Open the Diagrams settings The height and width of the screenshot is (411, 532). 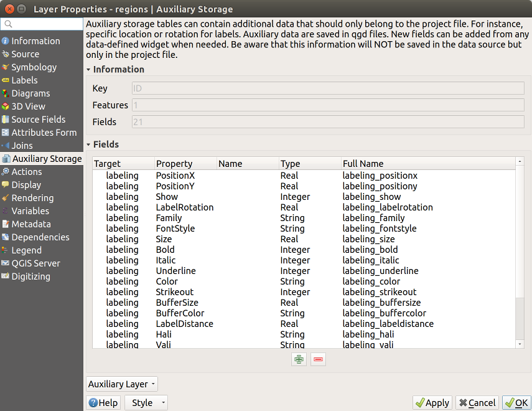(31, 93)
